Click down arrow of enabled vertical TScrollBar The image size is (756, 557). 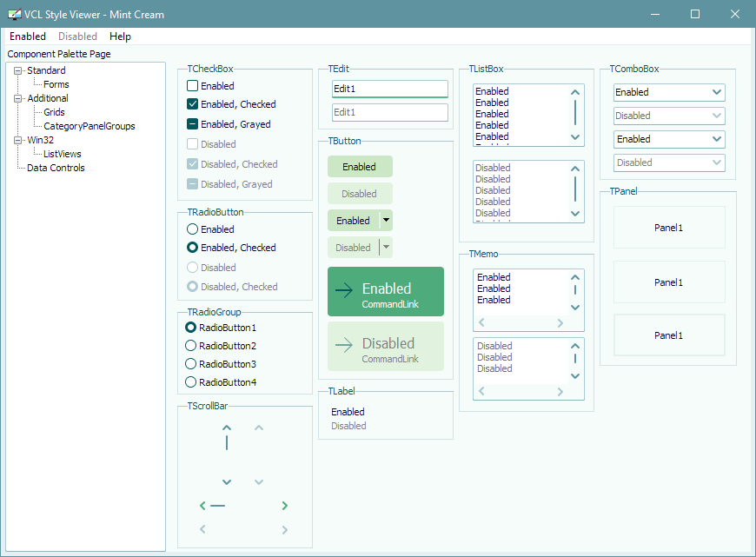pyautogui.click(x=227, y=481)
